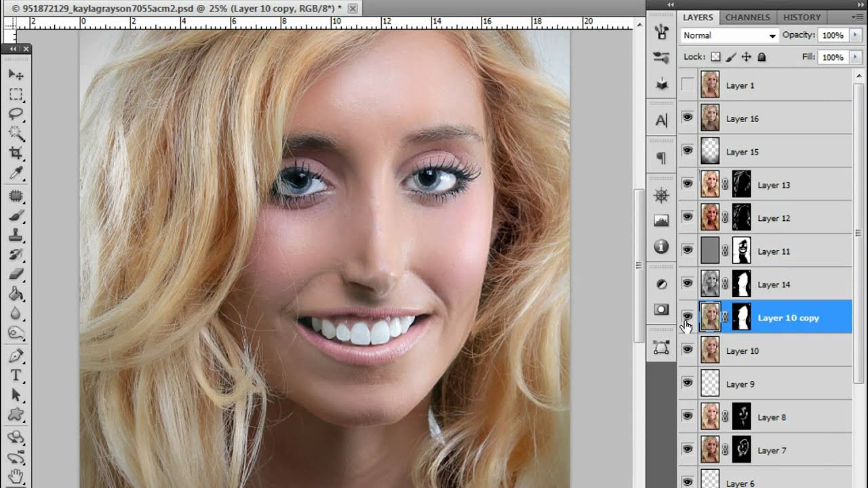Viewport: 868px width, 488px height.
Task: Click the Layer 8 mask thumbnail
Action: [x=742, y=417]
